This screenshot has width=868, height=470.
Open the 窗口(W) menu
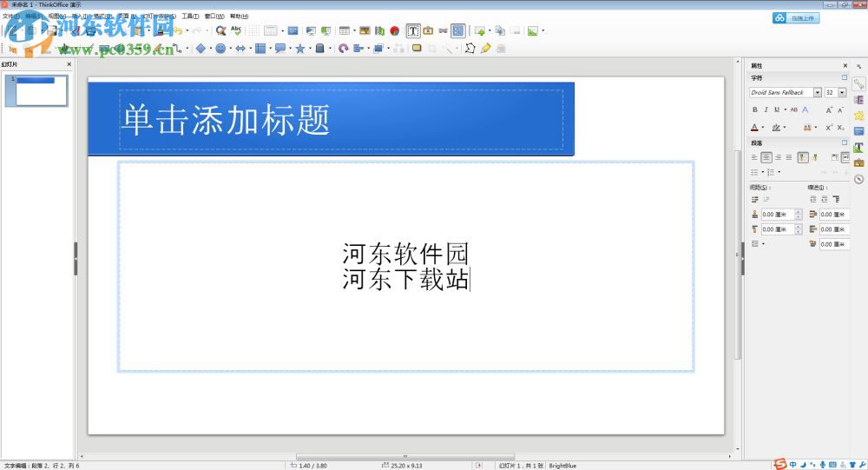click(214, 17)
